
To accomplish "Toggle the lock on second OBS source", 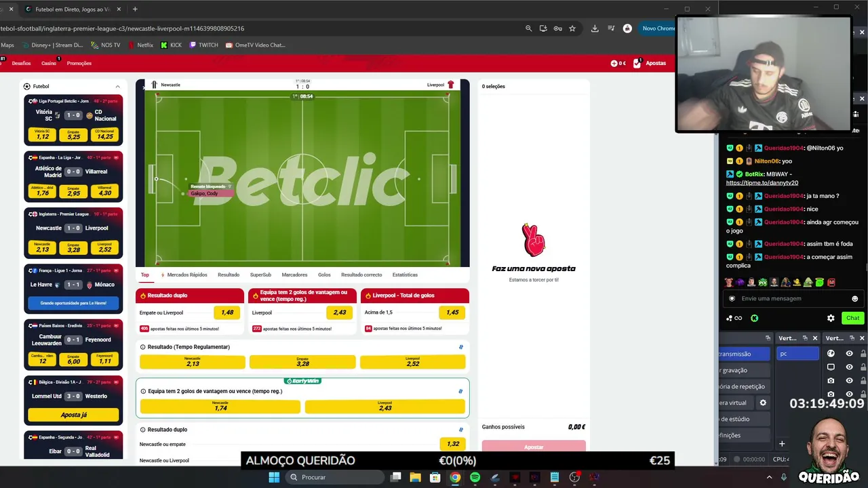I will pyautogui.click(x=863, y=367).
